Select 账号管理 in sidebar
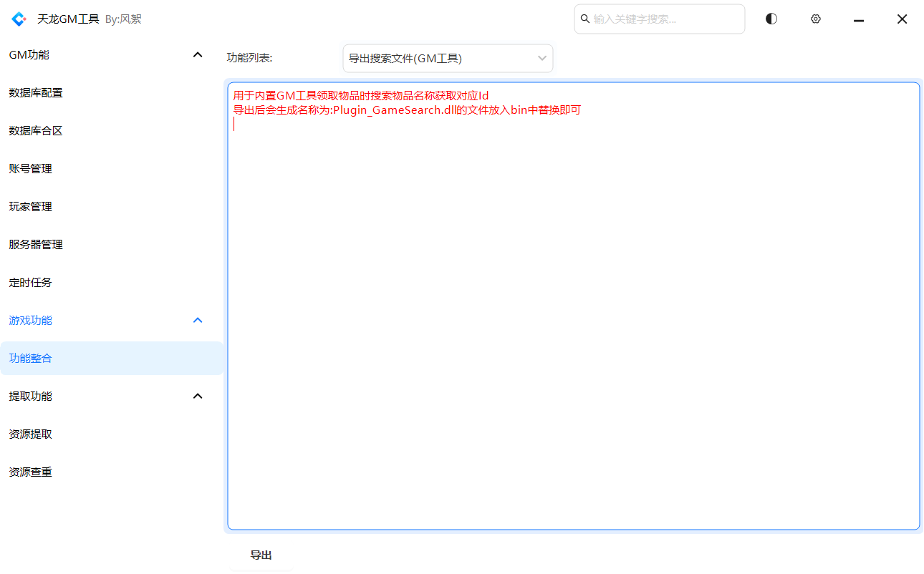This screenshot has width=924, height=574. pyautogui.click(x=31, y=169)
